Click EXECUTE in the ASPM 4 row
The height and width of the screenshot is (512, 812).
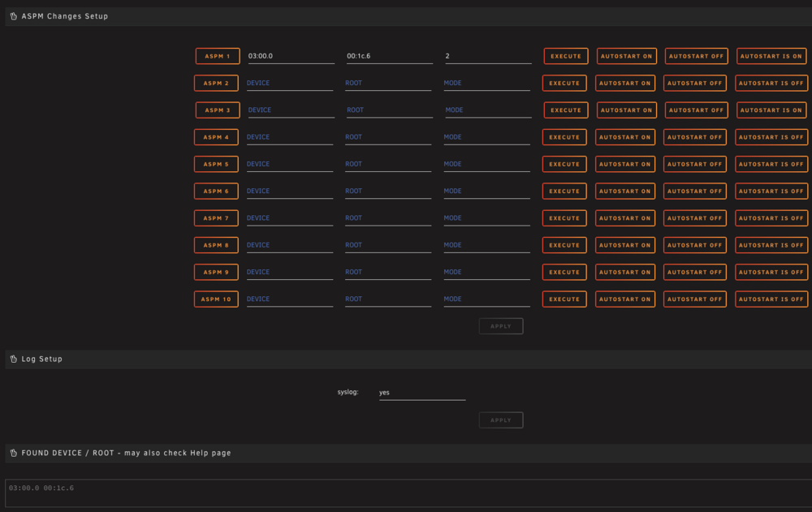564,137
